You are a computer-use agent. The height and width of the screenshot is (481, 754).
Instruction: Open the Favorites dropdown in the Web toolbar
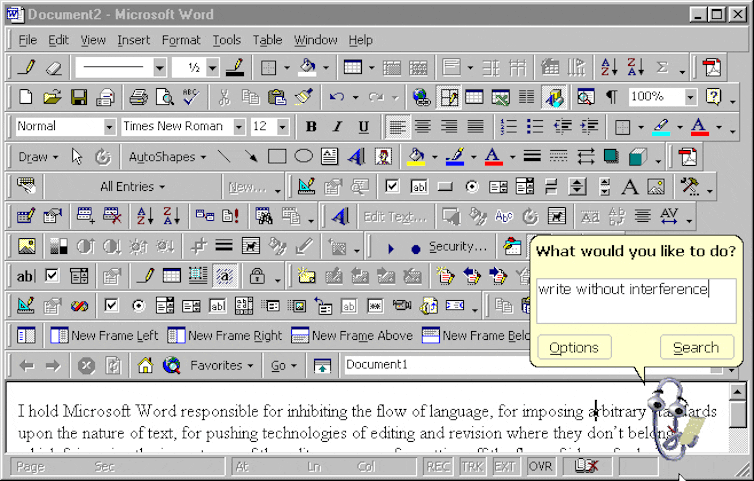(x=222, y=366)
